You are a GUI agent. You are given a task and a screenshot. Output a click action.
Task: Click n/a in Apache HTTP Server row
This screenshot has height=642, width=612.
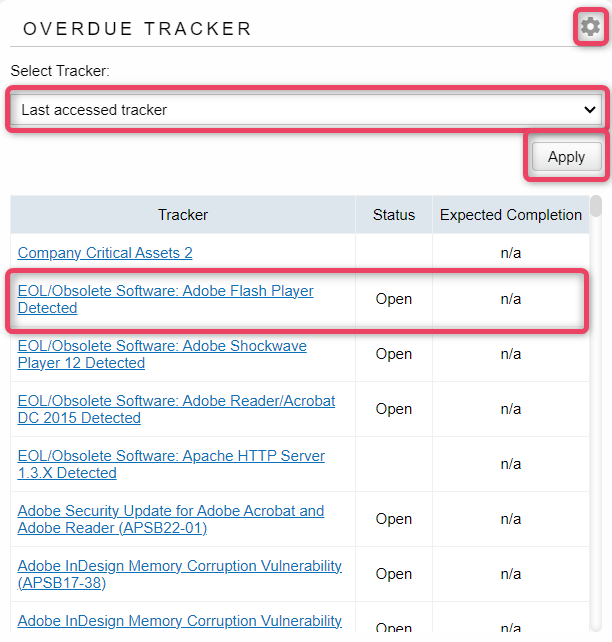click(510, 464)
